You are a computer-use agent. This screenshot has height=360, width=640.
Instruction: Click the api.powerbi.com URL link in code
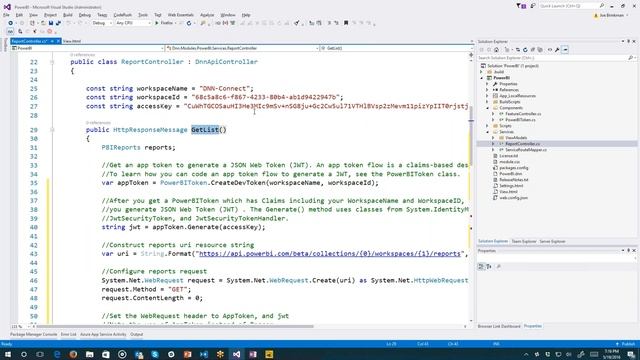tap(329, 253)
